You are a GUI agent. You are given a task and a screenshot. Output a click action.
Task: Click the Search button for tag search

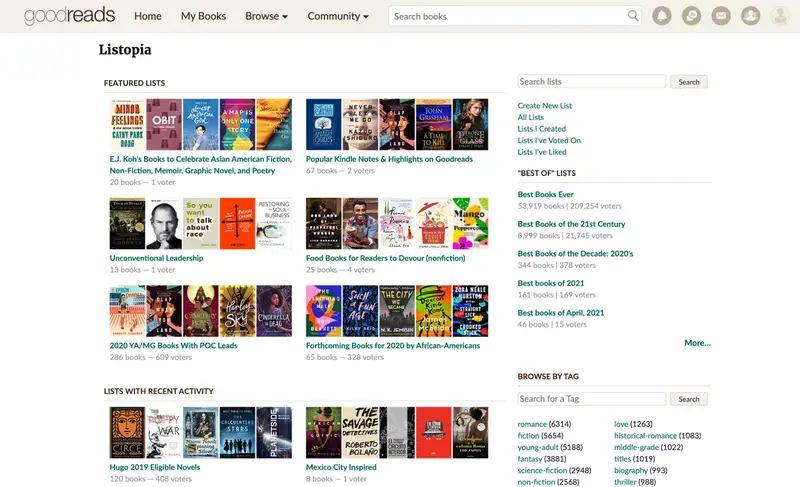[x=689, y=399]
